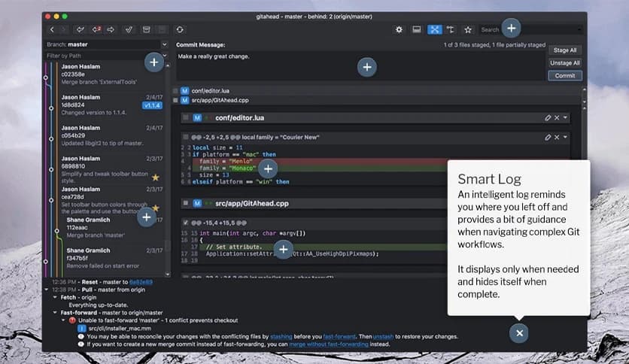Click the red error icon beside 'Unable to fast-forward'

click(72, 320)
